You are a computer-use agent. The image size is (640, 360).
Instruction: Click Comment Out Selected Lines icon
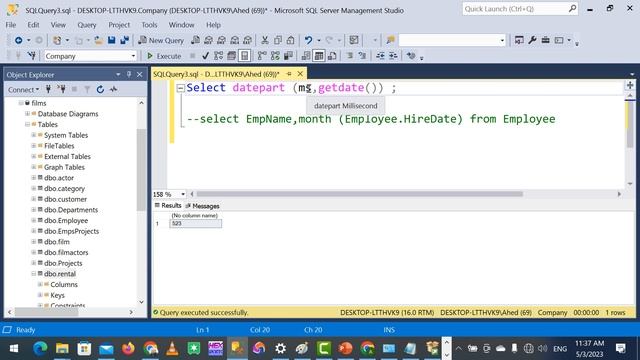tap(349, 56)
